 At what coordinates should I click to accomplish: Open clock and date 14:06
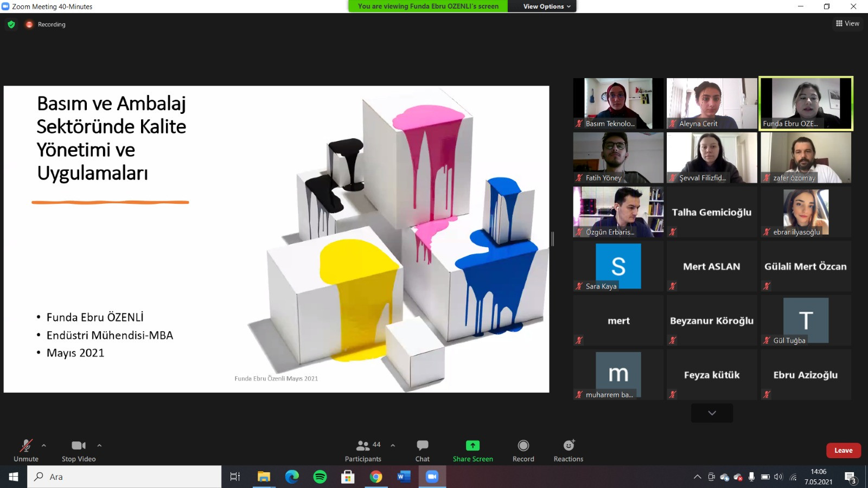tap(818, 477)
